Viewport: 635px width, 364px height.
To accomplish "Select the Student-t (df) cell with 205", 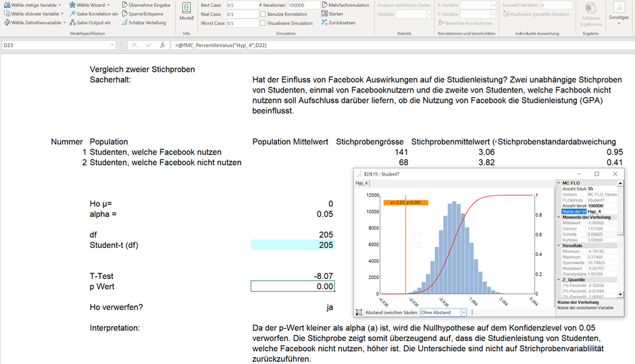I will [293, 245].
